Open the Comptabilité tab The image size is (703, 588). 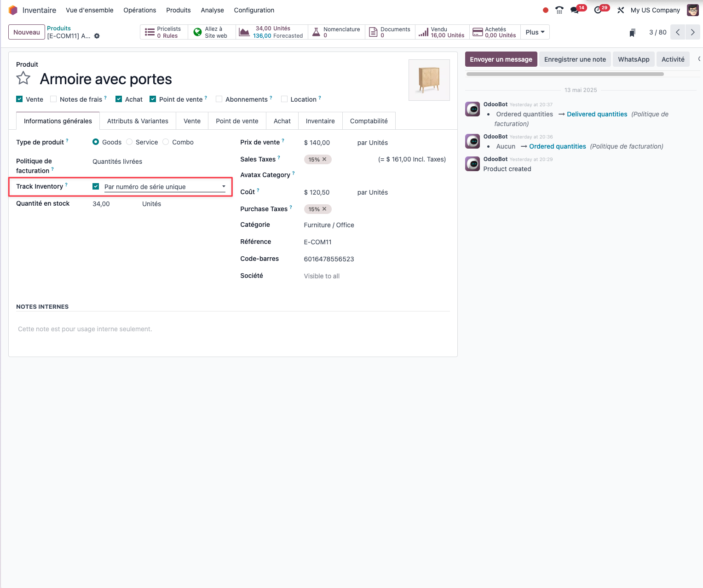coord(369,121)
